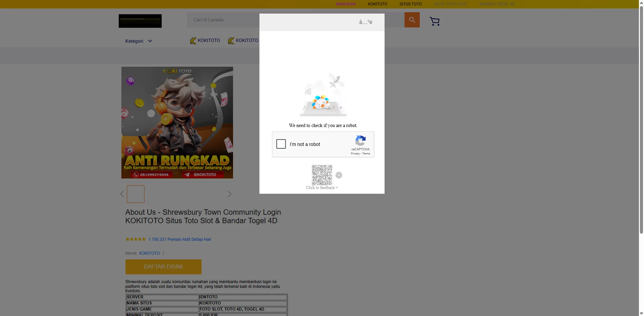
Task: Click the Cari di Lazada search field
Action: click(x=223, y=20)
